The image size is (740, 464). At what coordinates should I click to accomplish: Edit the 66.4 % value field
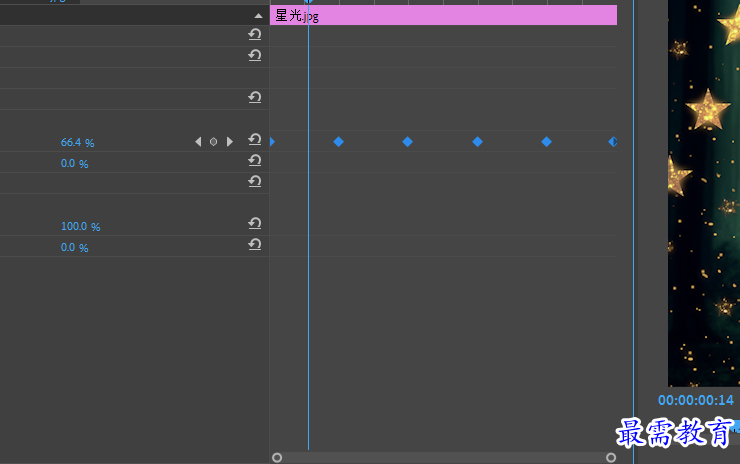(77, 143)
